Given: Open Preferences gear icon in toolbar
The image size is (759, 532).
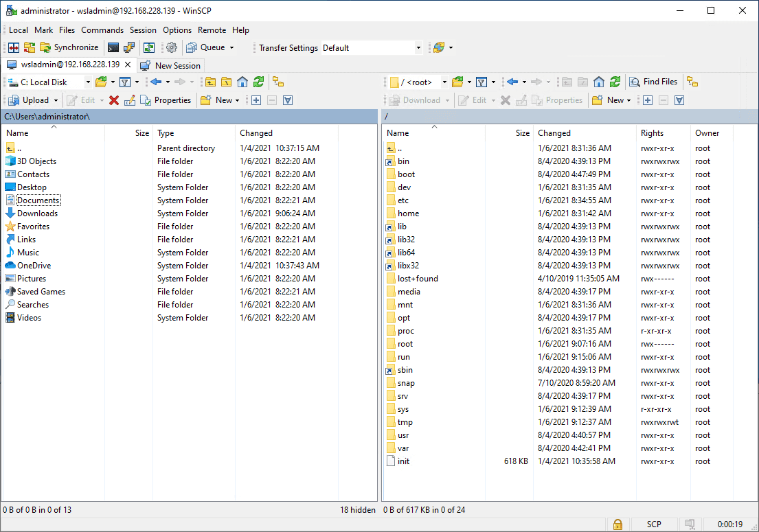Looking at the screenshot, I should (x=172, y=47).
